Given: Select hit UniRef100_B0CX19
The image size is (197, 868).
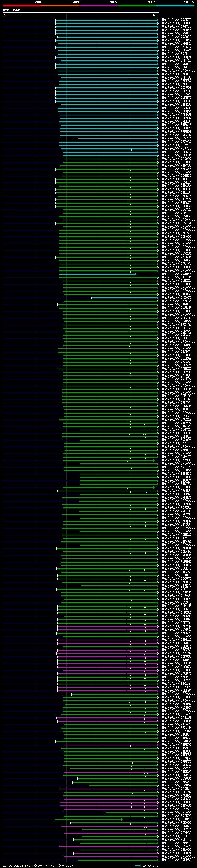Looking at the screenshot, I should click(177, 419).
